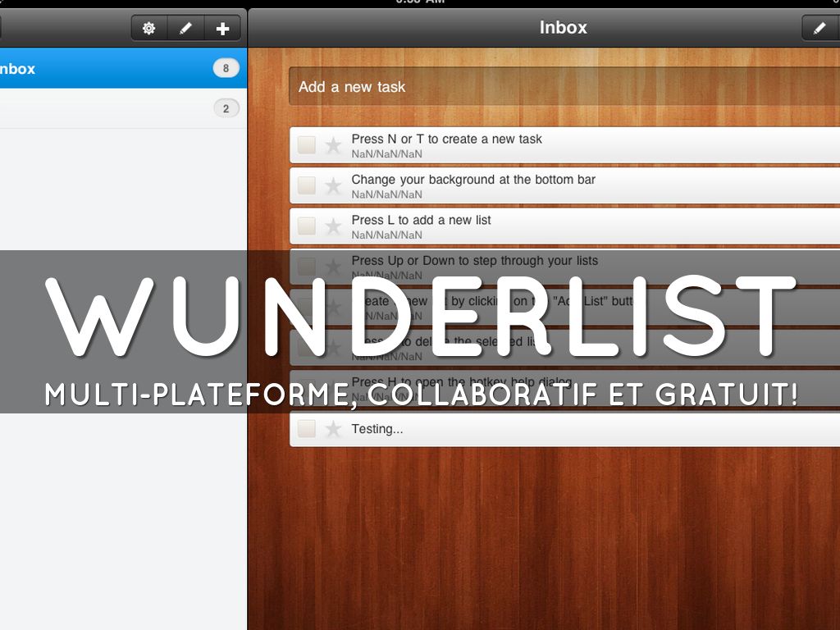The image size is (840, 630).
Task: Mark 'Press L to add a new list' done
Action: [307, 226]
